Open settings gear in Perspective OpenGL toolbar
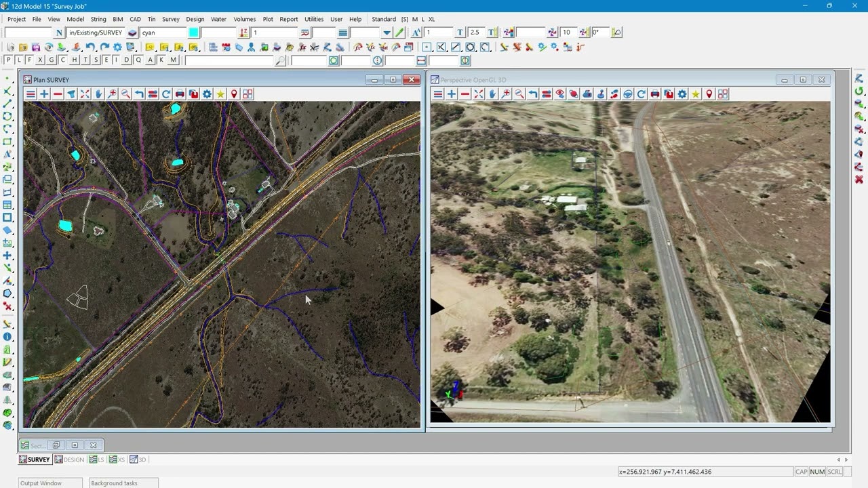The image size is (868, 488). tap(682, 94)
